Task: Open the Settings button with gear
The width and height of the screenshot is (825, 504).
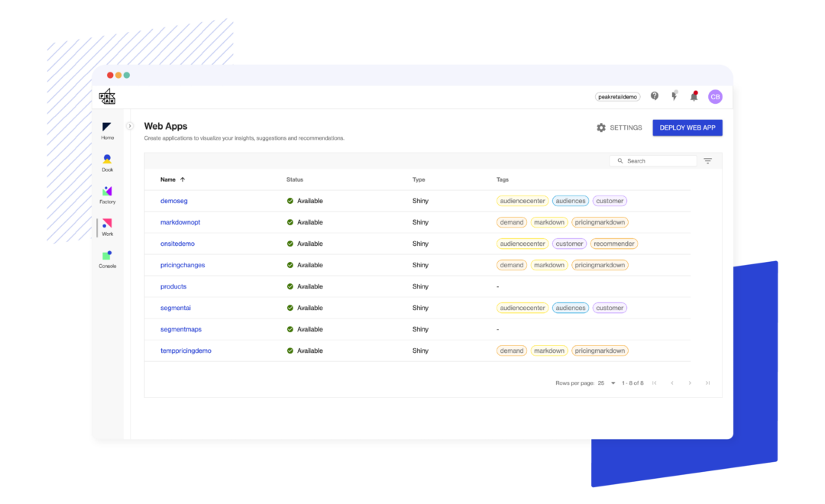Action: [620, 128]
